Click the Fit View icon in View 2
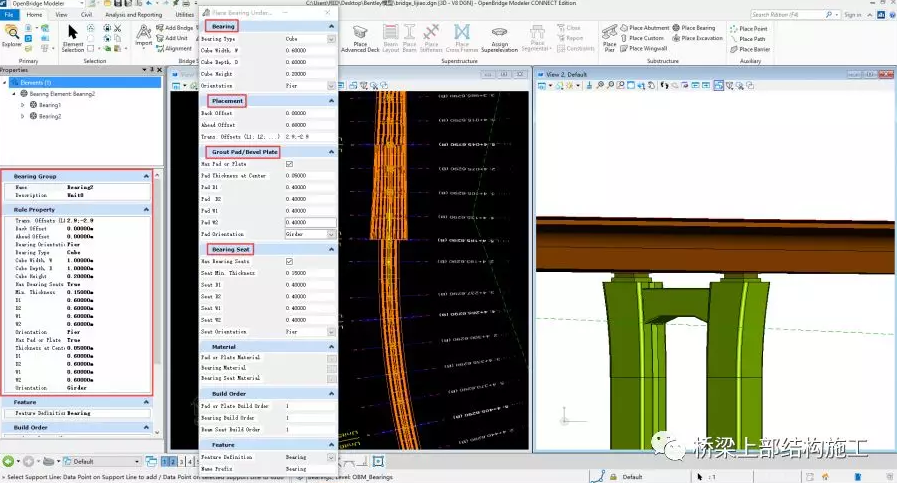This screenshot has width=897, height=483. point(630,85)
